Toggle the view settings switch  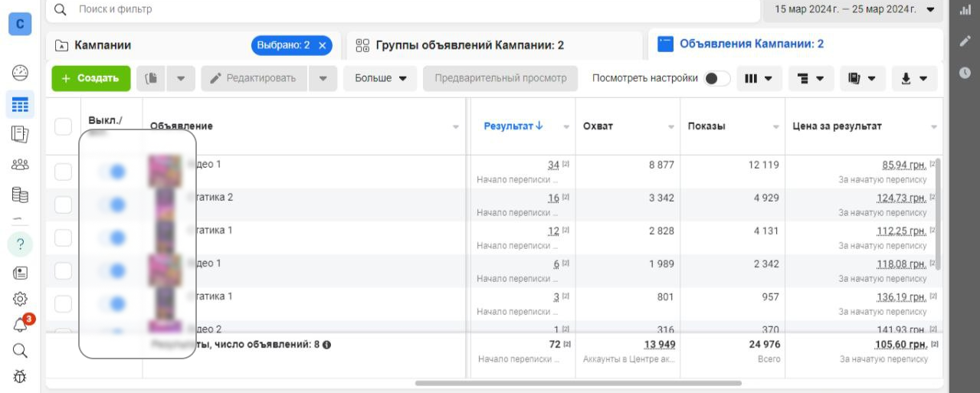[718, 78]
